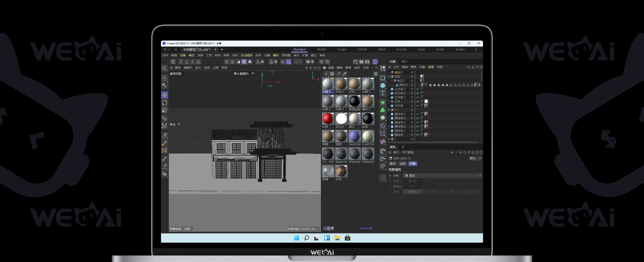Click the back arrow in Attributes panel
Viewport: 644px width, 262px height.
(x=452, y=152)
